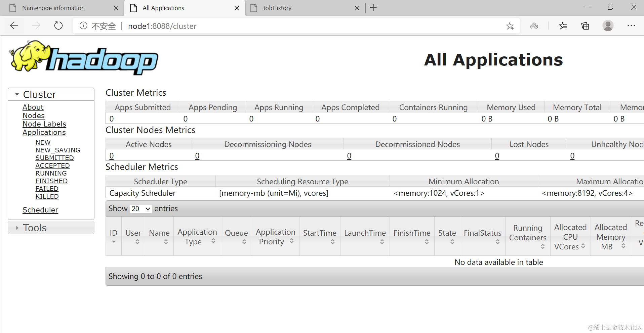The image size is (644, 333).
Task: Click the site security warning icon
Action: 83,26
